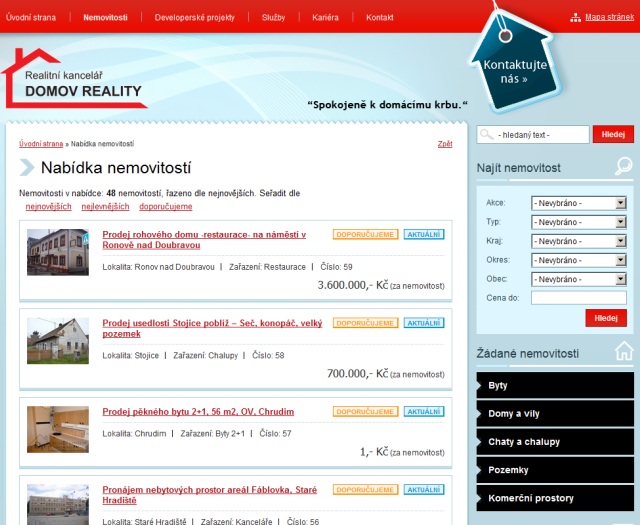Click the text Lokalita: Ronov nad Doubravou
This screenshot has height=525, width=640.
[158, 267]
